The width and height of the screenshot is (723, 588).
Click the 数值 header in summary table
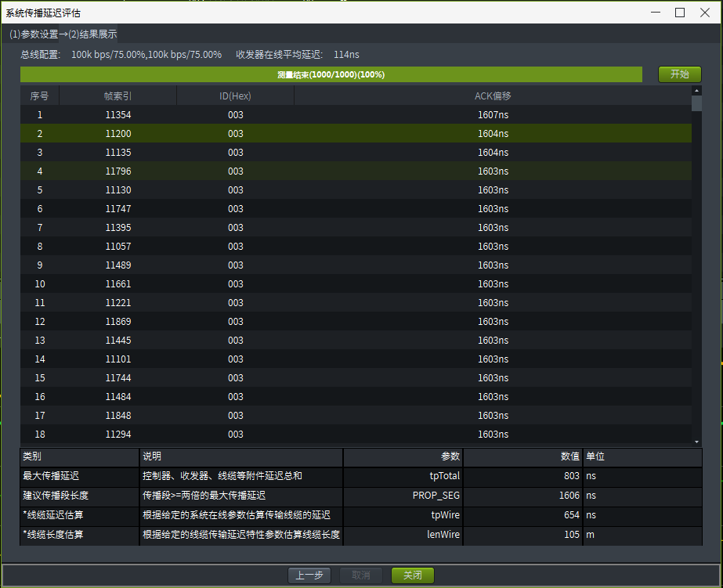pos(523,456)
